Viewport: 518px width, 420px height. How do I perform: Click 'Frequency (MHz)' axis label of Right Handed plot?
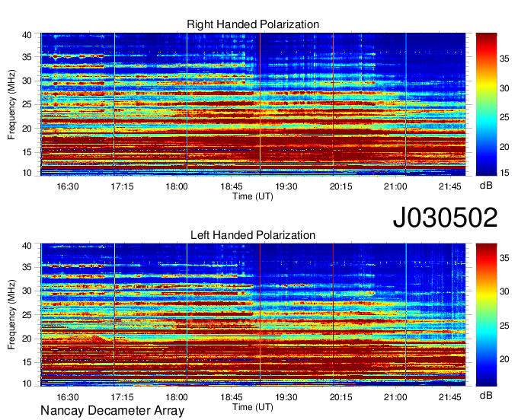[12, 104]
